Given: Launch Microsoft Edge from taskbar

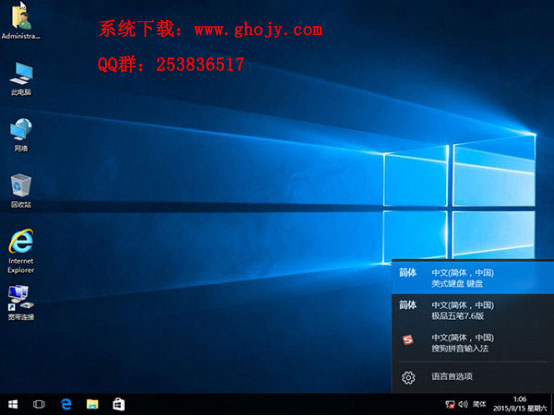Looking at the screenshot, I should click(x=66, y=404).
